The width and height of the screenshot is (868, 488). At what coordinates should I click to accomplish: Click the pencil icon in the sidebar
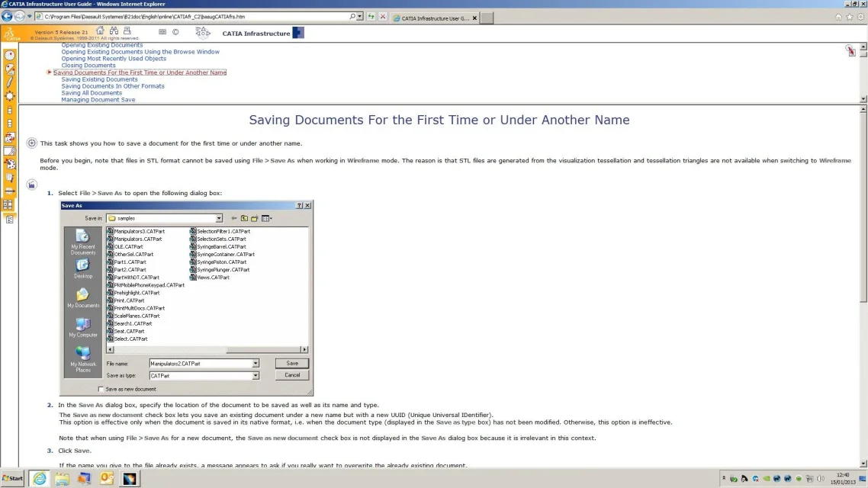coord(9,83)
